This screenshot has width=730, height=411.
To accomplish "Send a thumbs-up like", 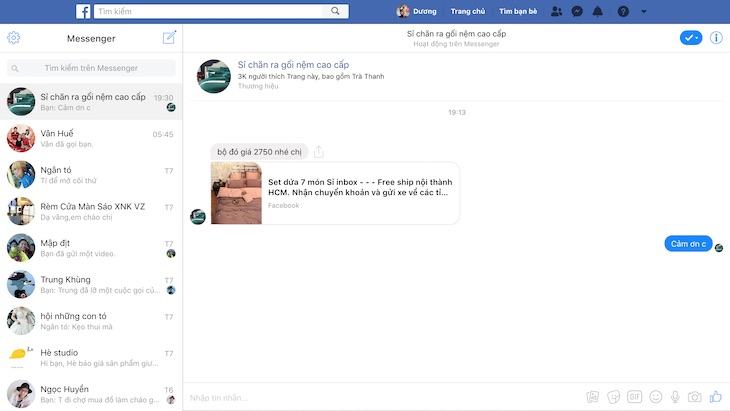I will click(716, 397).
